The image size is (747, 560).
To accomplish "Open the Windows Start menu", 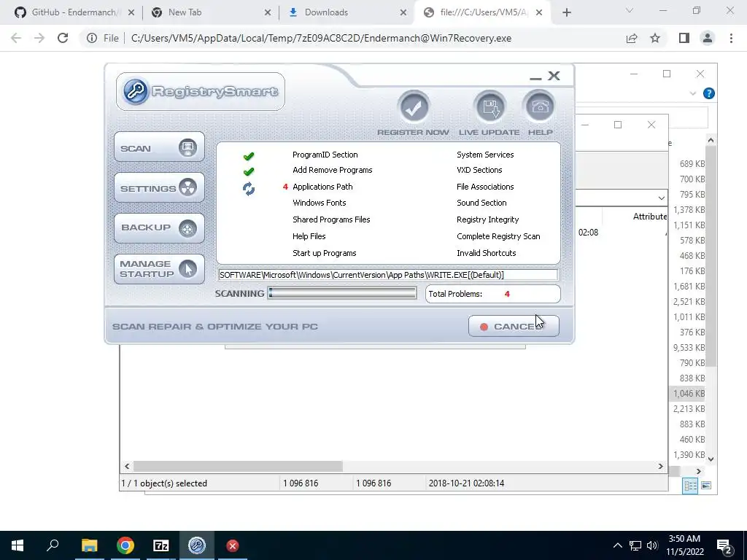I will (x=18, y=545).
